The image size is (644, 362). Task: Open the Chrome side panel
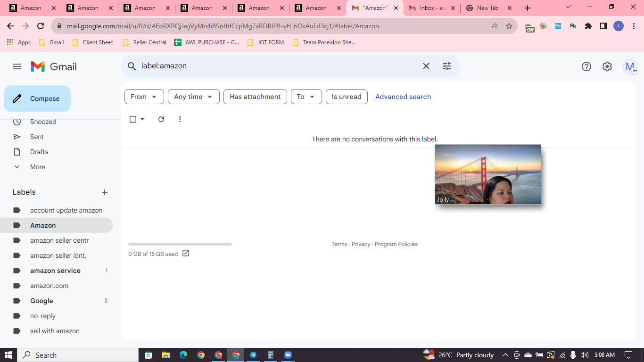click(603, 26)
